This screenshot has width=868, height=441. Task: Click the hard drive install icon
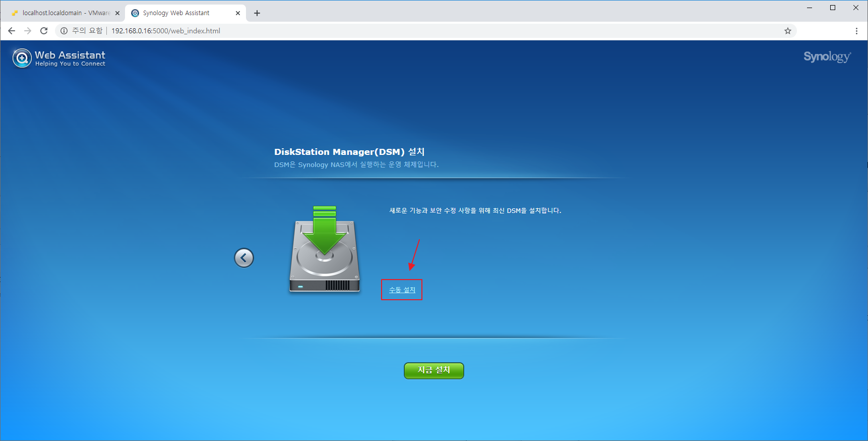(x=325, y=249)
